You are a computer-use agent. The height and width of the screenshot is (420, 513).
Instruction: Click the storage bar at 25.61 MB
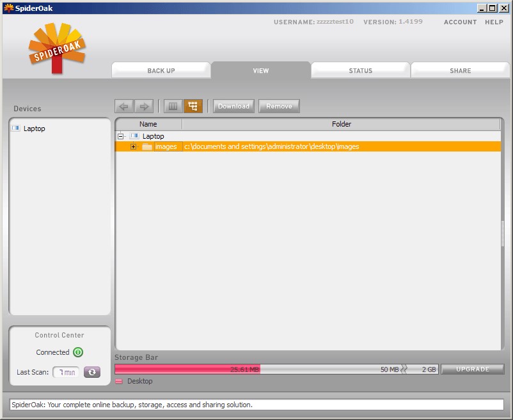[187, 369]
